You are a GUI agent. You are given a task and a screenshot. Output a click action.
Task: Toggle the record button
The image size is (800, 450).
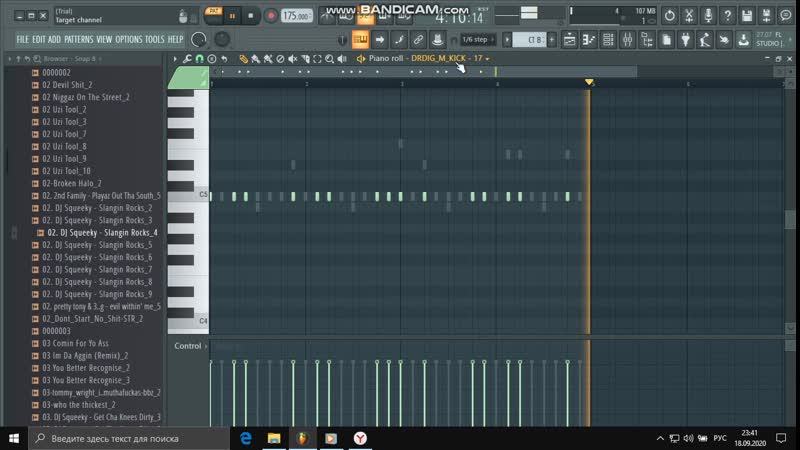point(271,16)
